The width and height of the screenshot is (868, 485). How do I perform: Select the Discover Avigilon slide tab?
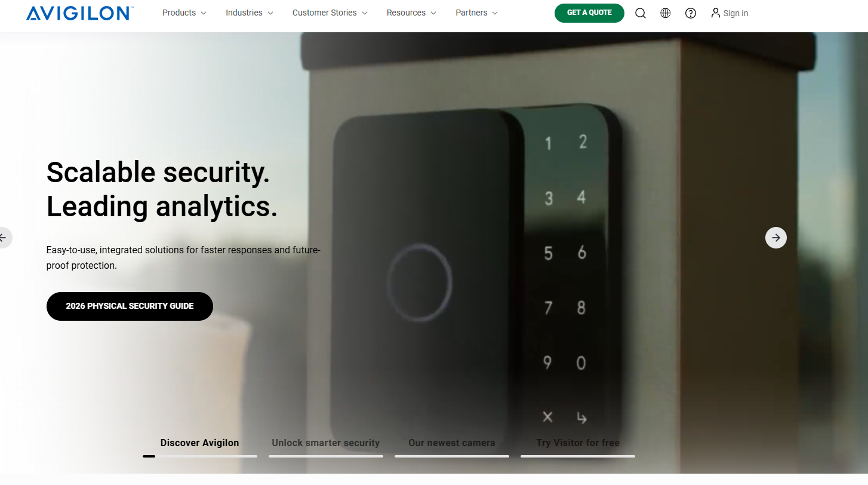coord(199,443)
